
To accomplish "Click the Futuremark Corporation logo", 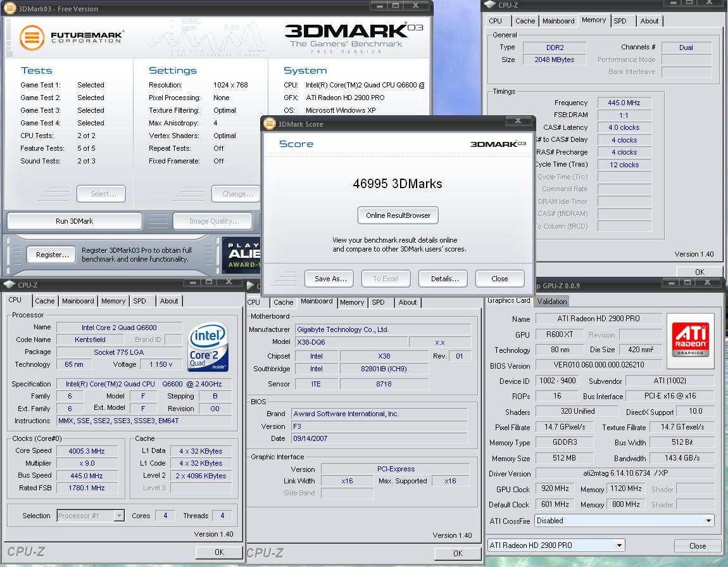I will tap(71, 37).
